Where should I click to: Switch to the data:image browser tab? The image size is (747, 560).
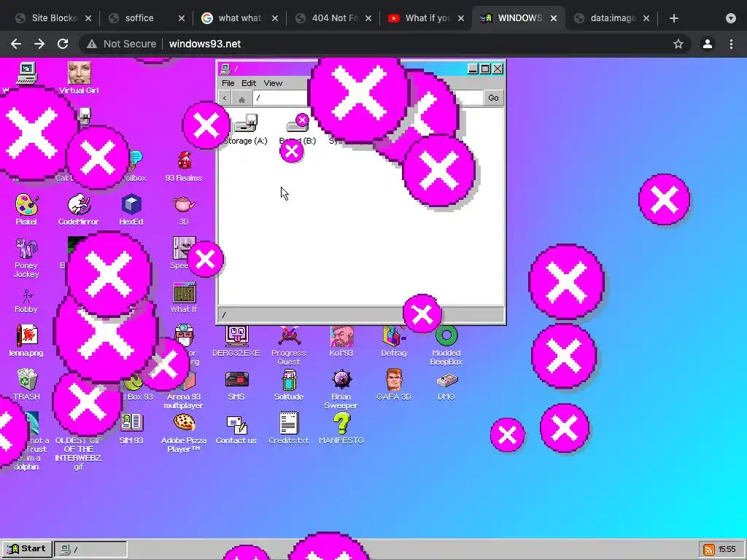(613, 18)
